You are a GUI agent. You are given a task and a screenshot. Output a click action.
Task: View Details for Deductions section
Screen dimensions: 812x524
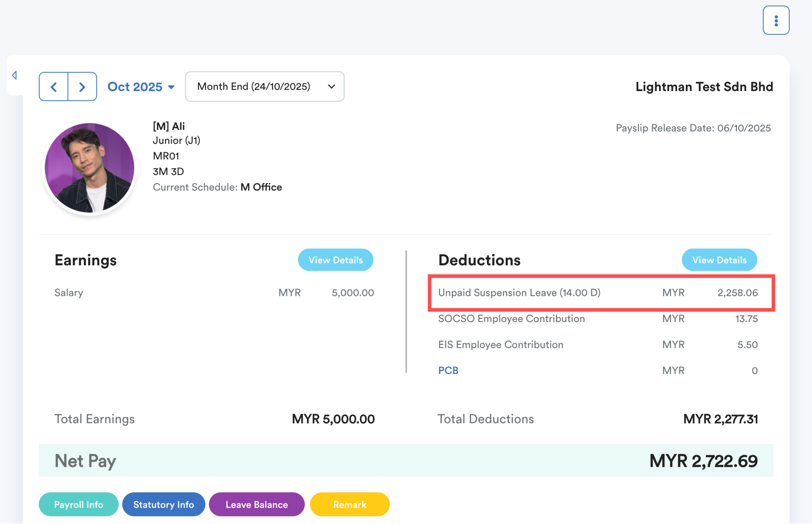click(719, 260)
